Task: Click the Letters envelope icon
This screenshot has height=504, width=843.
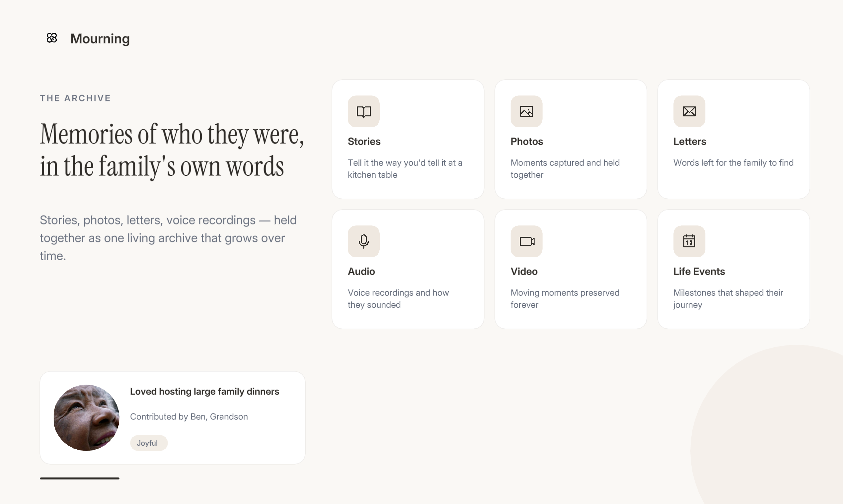Action: (689, 111)
